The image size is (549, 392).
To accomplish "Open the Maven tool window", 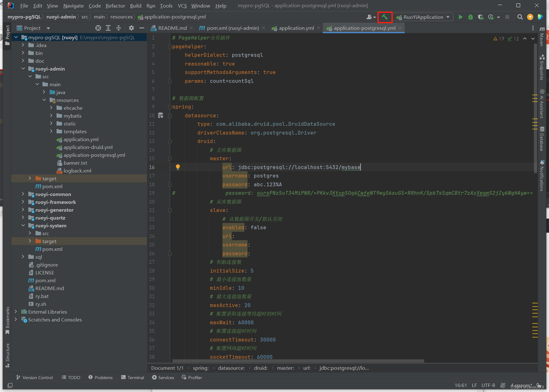I will coord(542,36).
